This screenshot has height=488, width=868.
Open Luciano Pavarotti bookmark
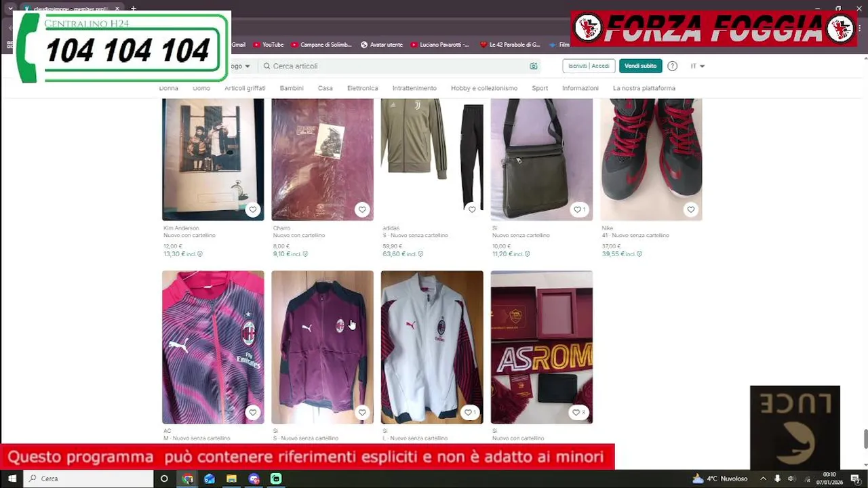pyautogui.click(x=439, y=45)
